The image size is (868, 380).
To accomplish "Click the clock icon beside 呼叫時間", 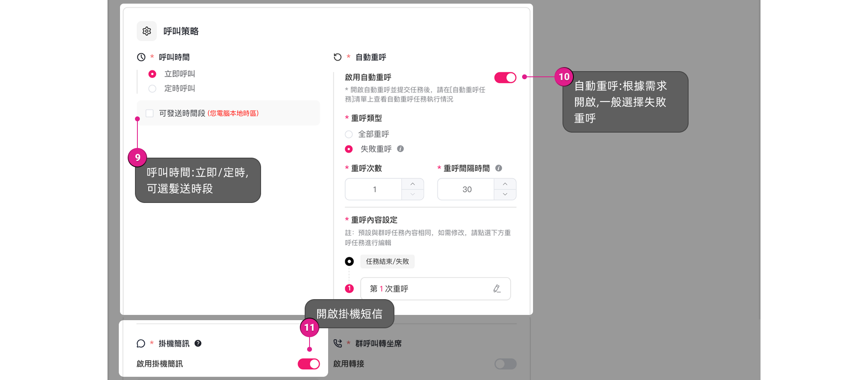I will (141, 57).
